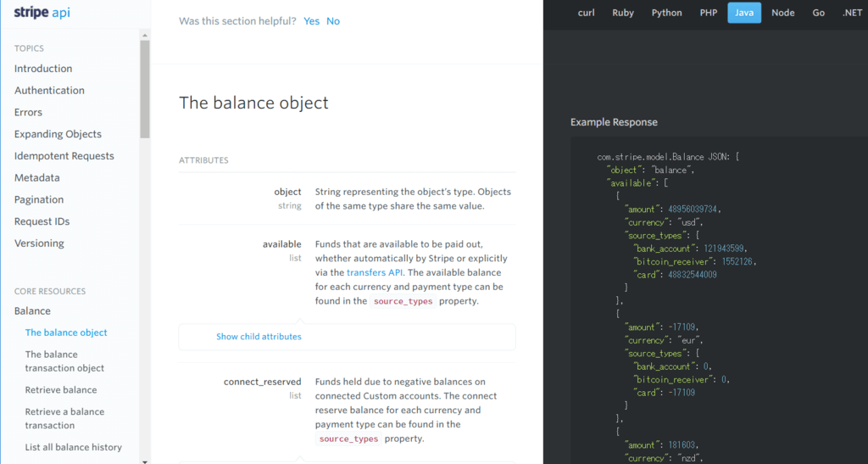
Task: Click the Stripe API logo
Action: coord(42,13)
